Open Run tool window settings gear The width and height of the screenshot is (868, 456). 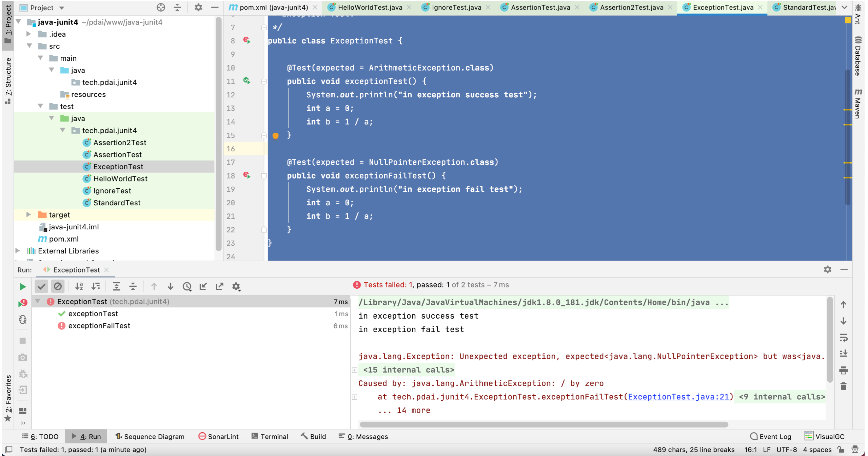[828, 270]
